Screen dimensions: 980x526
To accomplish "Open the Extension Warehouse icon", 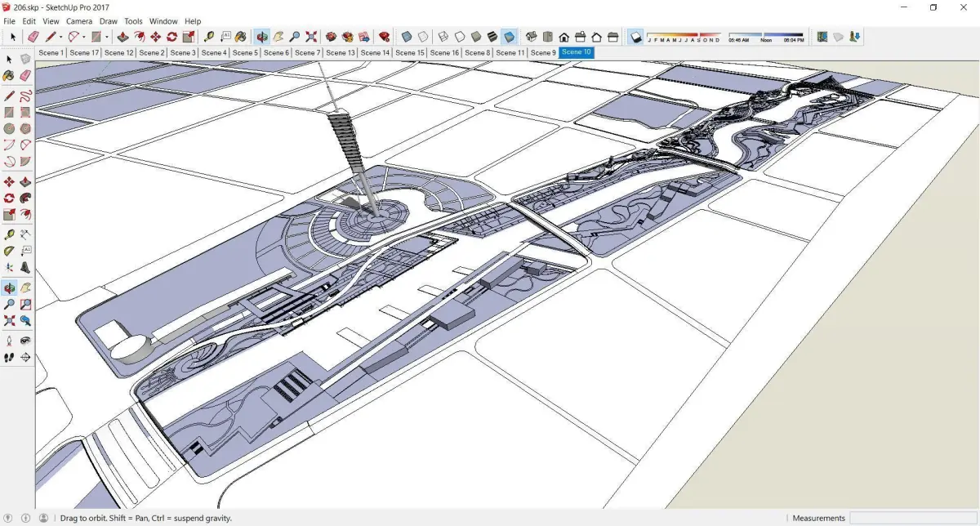I will (x=347, y=37).
